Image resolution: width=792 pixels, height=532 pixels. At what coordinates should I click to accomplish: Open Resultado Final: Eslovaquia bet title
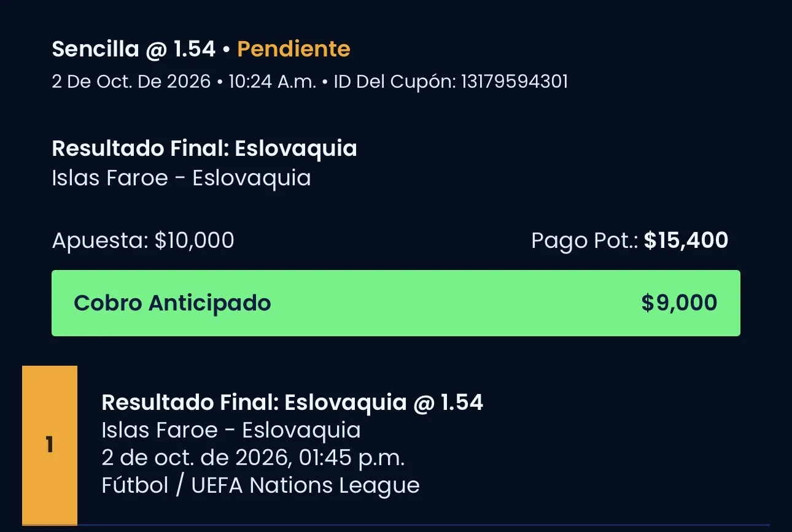tap(204, 148)
